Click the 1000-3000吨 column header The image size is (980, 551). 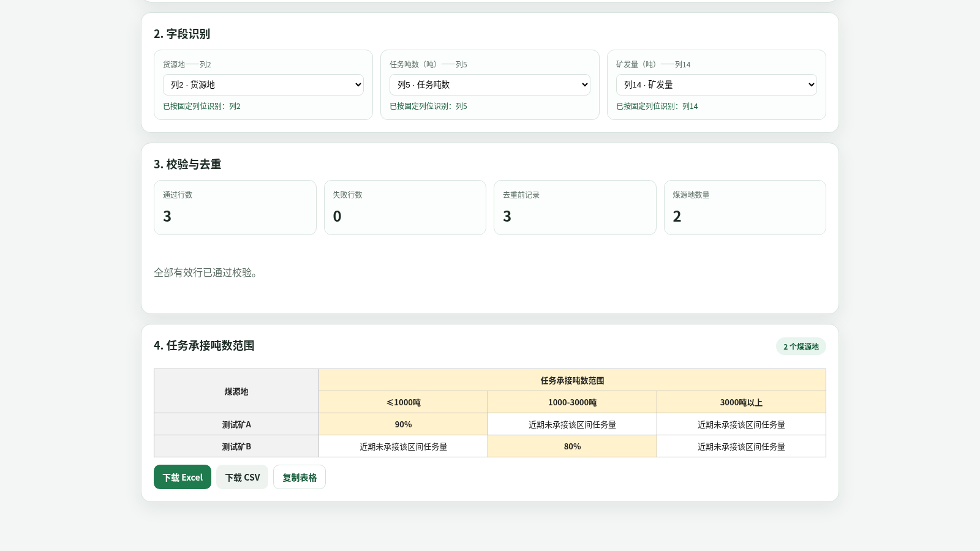point(572,402)
